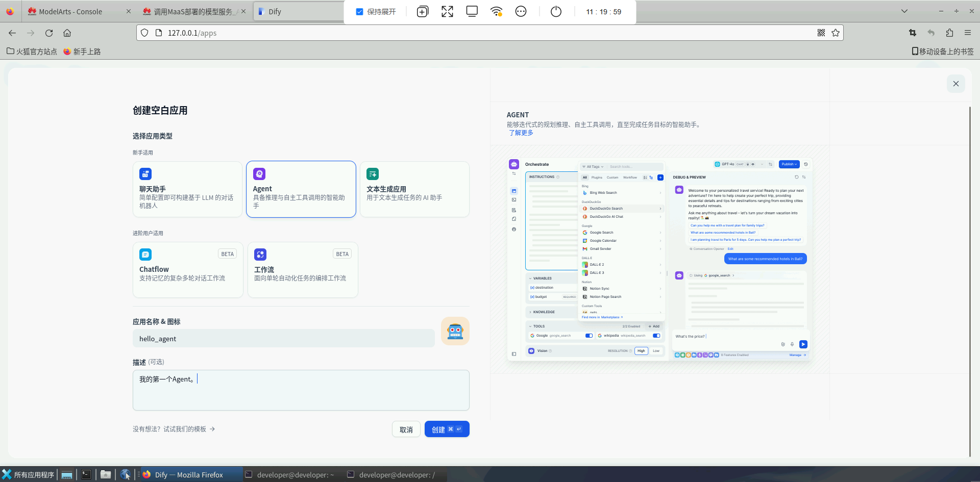Open the 所有应用程序 applications menu

tap(28, 474)
